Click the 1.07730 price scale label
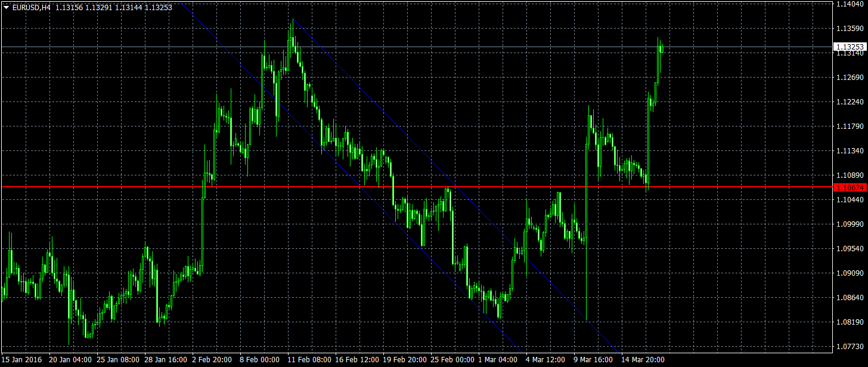The image size is (868, 367). point(850,347)
